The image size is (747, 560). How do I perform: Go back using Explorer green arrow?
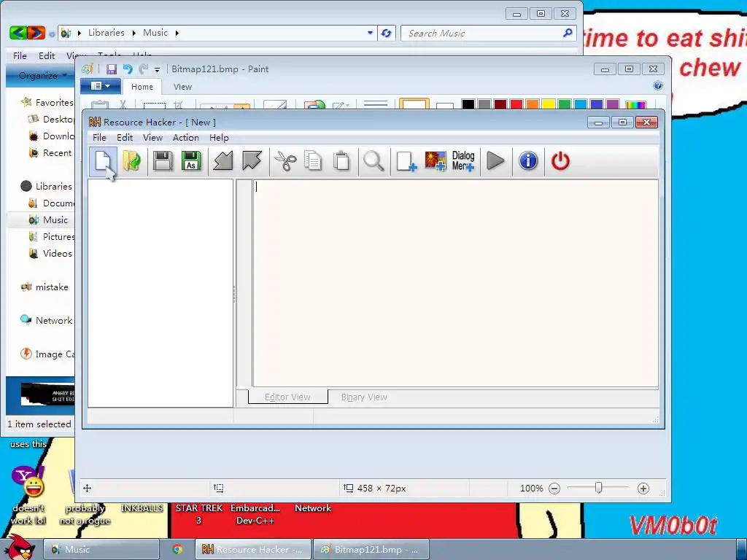pos(18,33)
